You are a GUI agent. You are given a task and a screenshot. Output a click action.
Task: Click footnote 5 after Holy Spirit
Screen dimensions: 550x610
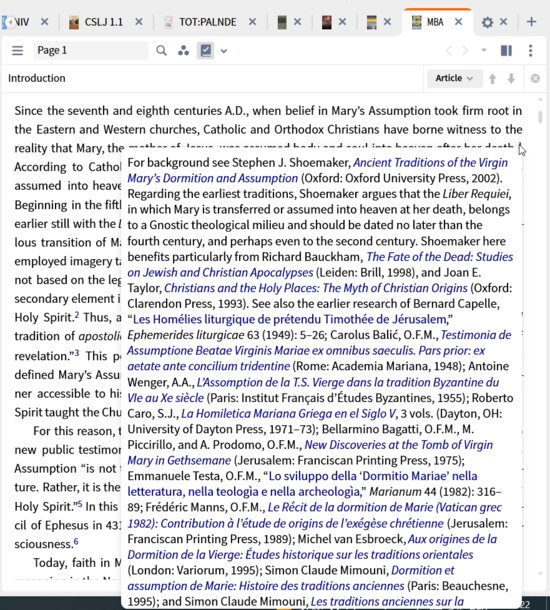click(x=79, y=504)
